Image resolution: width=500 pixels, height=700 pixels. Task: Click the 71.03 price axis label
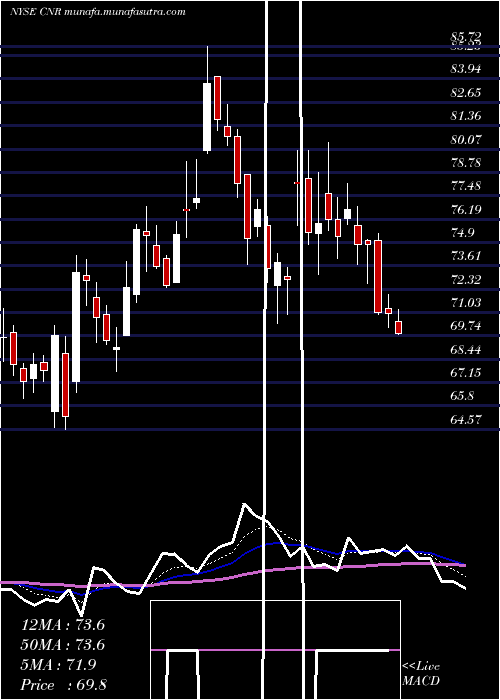click(466, 303)
